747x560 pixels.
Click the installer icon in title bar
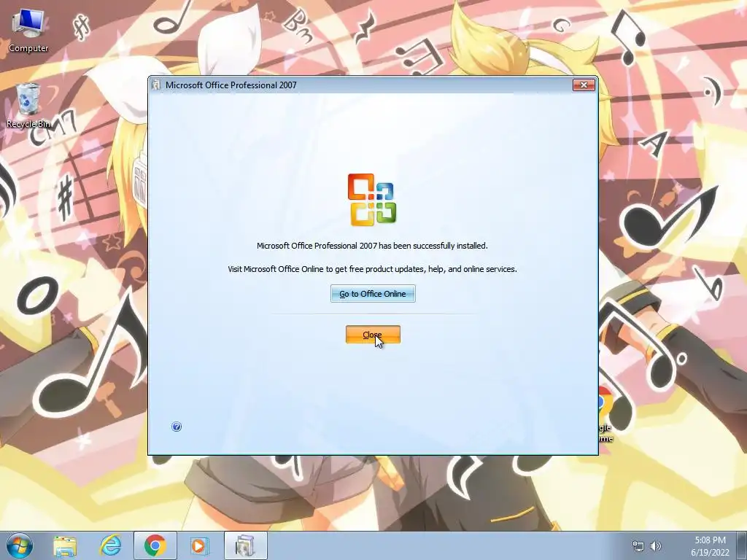(x=156, y=85)
